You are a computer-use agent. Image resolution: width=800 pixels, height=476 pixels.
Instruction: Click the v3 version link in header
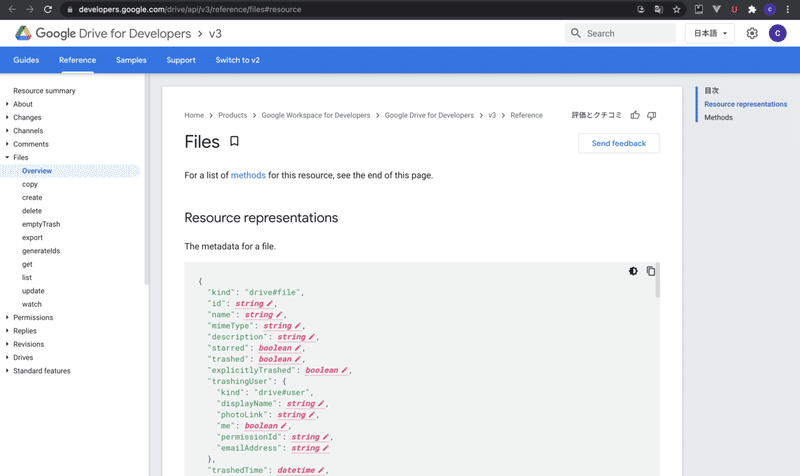coord(215,34)
